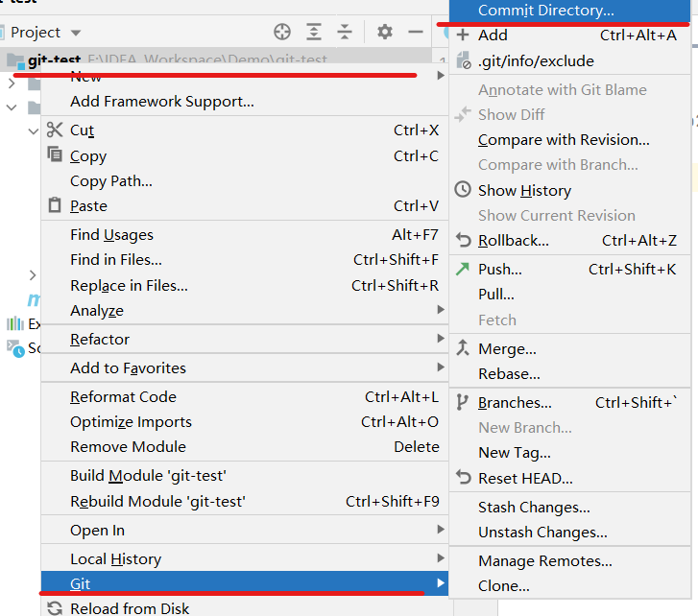Click the Collapse All icon in Project toolbar
Screen dimensions: 698x616
pos(345,32)
